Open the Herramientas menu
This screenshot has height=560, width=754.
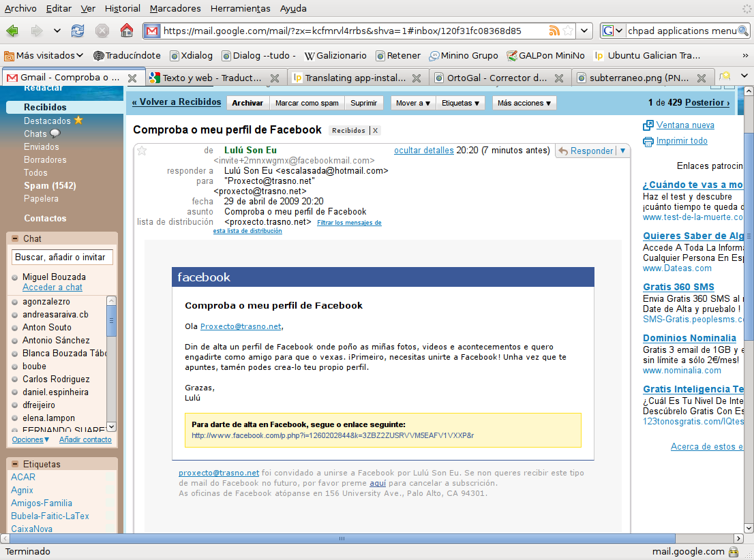pos(241,8)
